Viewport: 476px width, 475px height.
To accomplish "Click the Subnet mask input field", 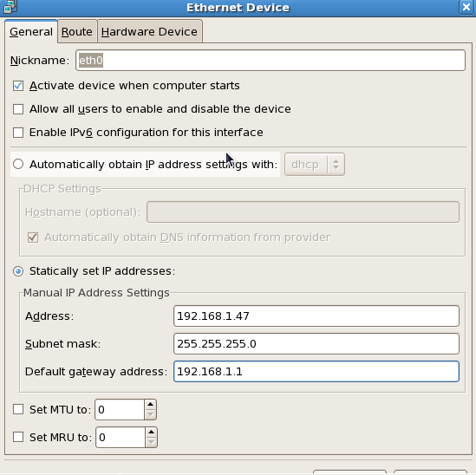I will click(x=316, y=343).
